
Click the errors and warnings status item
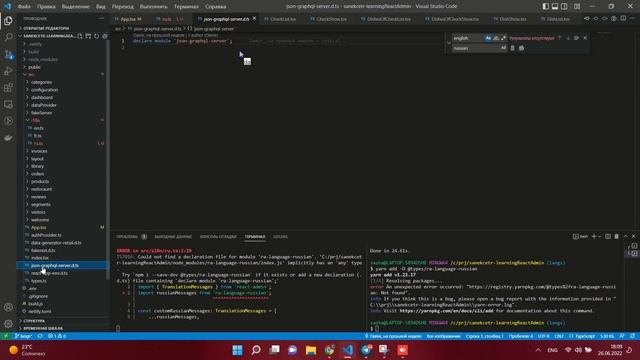[57, 336]
